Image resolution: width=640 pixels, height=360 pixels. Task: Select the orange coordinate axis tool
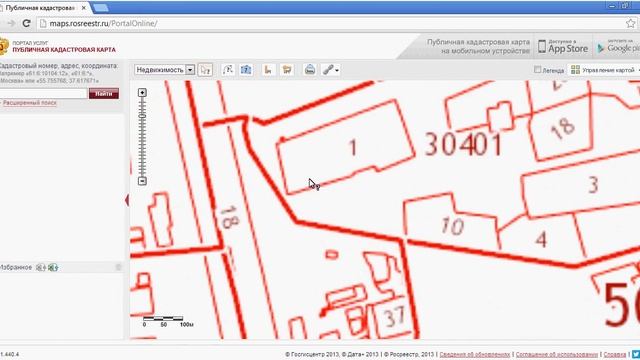268,70
